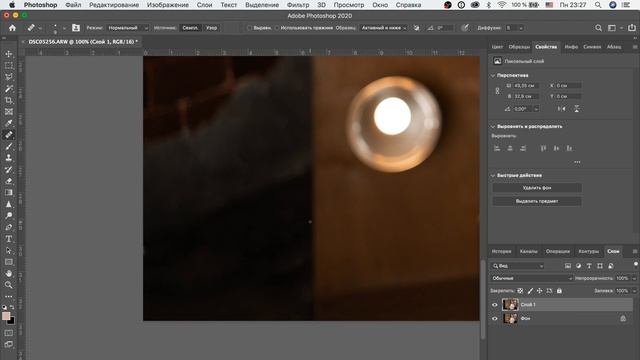Toggle the width-height link in Properties
The image size is (640, 360).
[497, 91]
